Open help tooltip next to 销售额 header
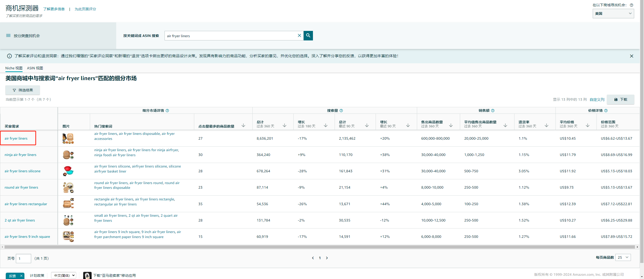644x279 pixels. point(493,110)
